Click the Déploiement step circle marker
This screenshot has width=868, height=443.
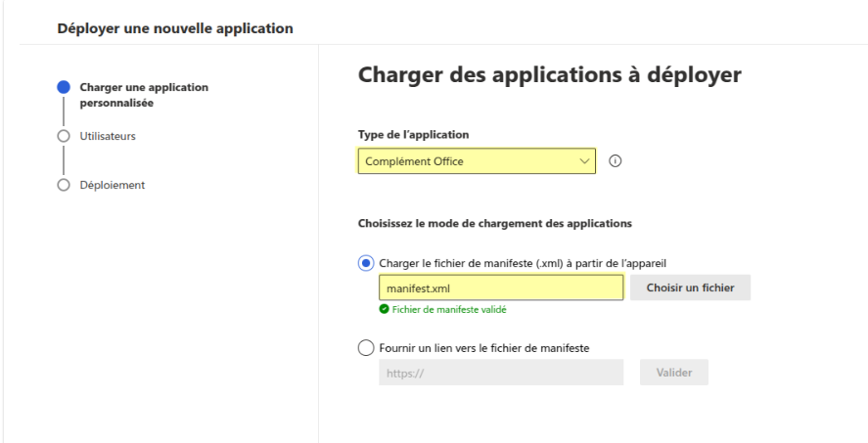coord(64,185)
